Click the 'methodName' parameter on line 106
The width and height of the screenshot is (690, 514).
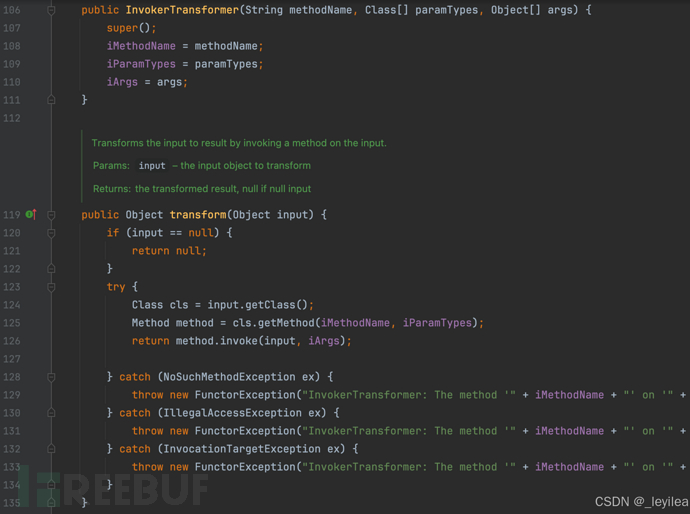[x=320, y=10]
